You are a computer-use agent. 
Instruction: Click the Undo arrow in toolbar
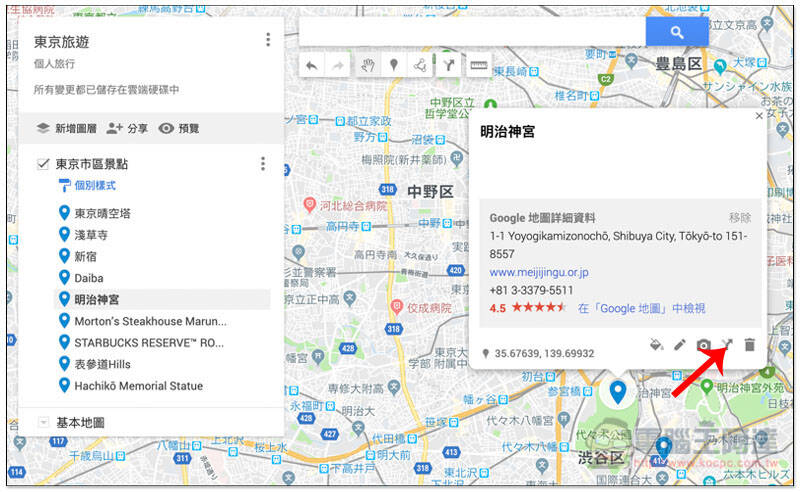point(312,65)
